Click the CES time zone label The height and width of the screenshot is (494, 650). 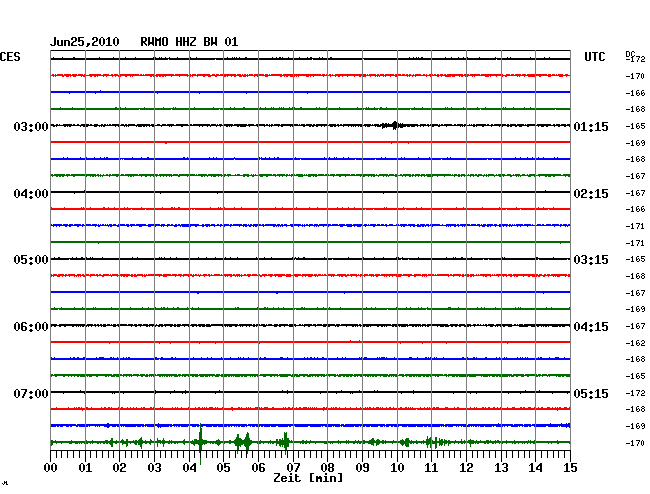[x=10, y=57]
